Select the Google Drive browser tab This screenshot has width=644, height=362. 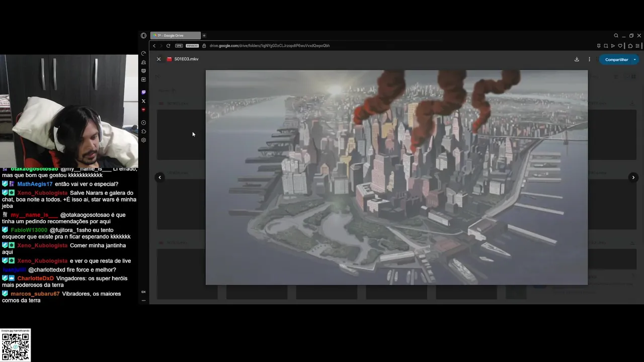coord(175,36)
